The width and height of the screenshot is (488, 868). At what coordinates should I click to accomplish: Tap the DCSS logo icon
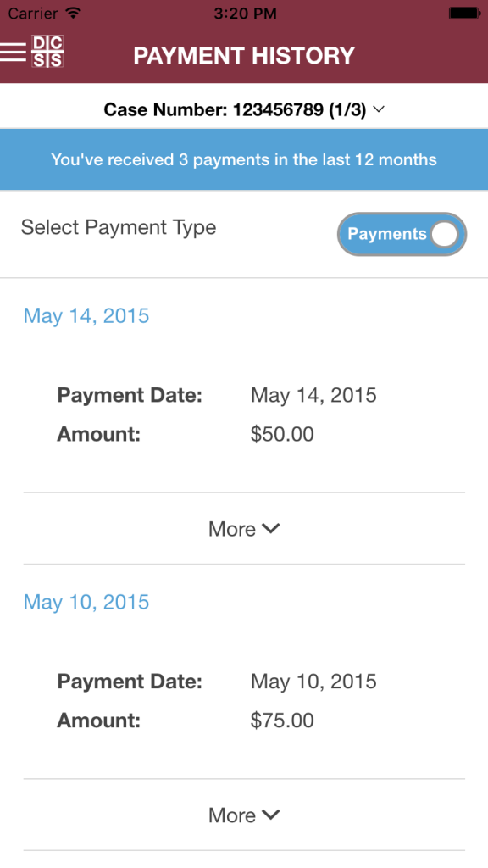tap(47, 52)
